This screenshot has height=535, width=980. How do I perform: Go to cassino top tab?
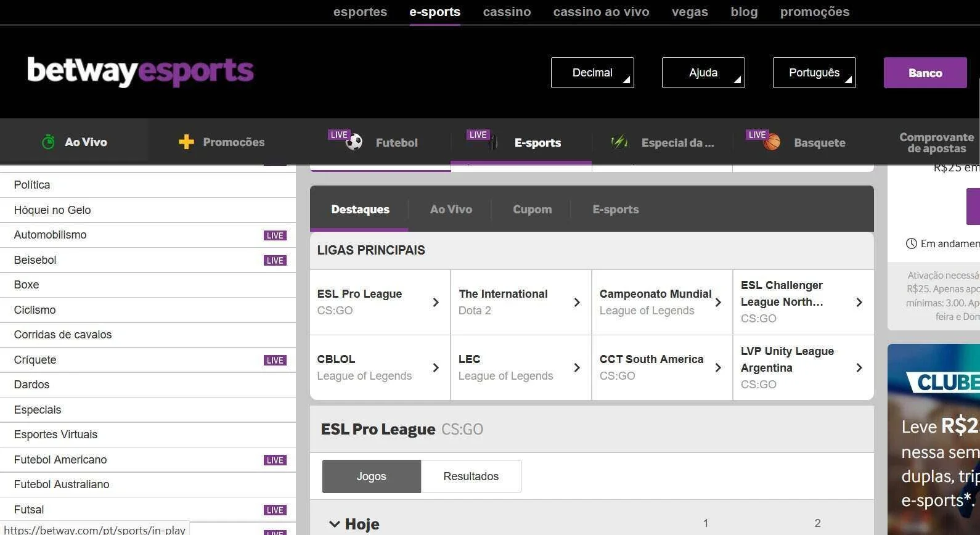507,12
